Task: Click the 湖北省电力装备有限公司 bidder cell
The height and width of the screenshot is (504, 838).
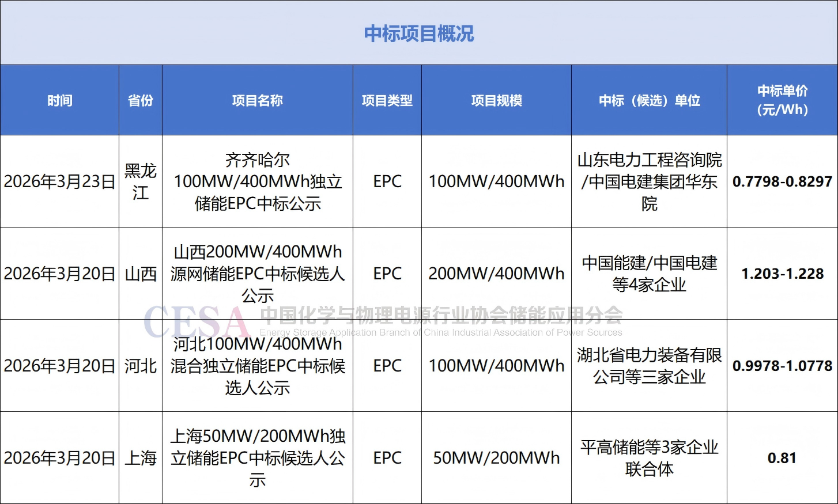Action: click(x=649, y=366)
